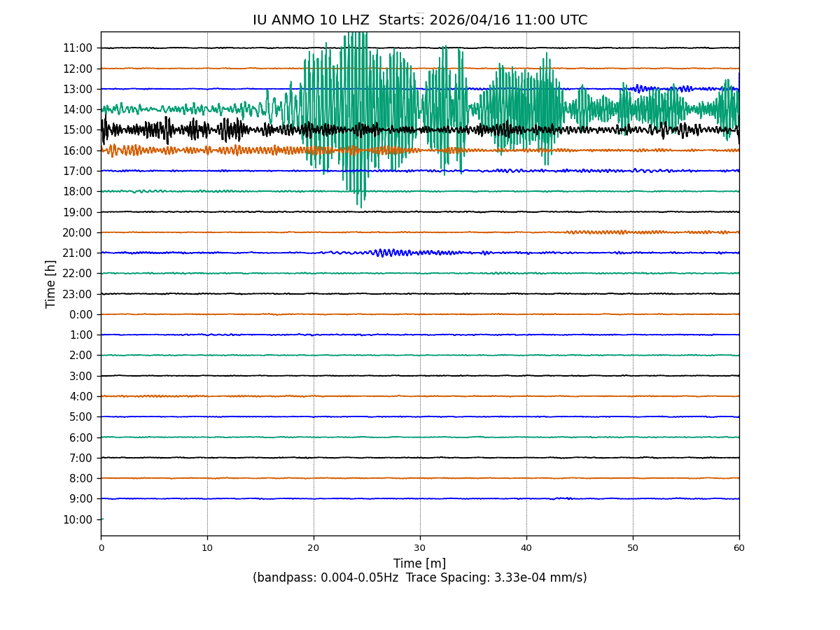Click the bandpass and trace spacing caption
Screen dimensions: 840x630
tap(419, 578)
